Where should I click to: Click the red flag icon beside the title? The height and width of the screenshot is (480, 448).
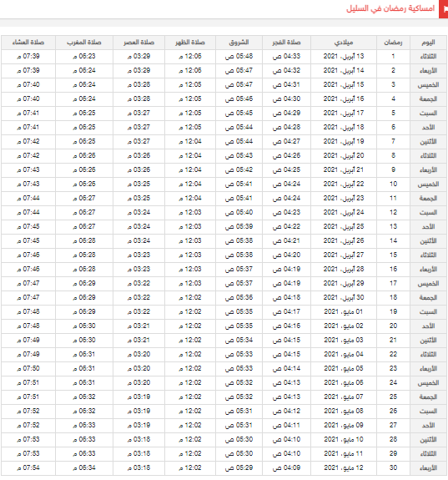[443, 9]
